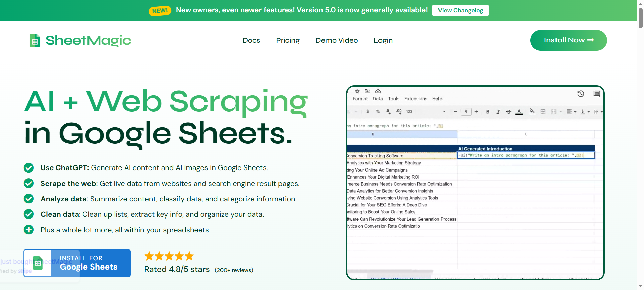
Task: Decrease font size with minus button
Action: [x=455, y=112]
